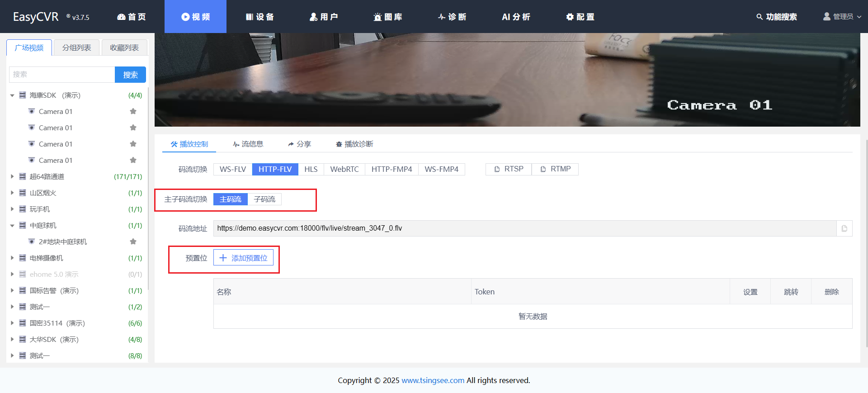Switch to the 收藏列表 tab
Viewport: 868px width, 393px height.
pos(124,47)
